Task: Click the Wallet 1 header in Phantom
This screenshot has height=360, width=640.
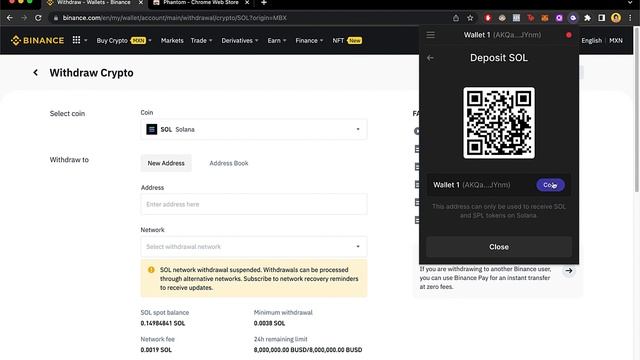Action: pyautogui.click(x=502, y=35)
